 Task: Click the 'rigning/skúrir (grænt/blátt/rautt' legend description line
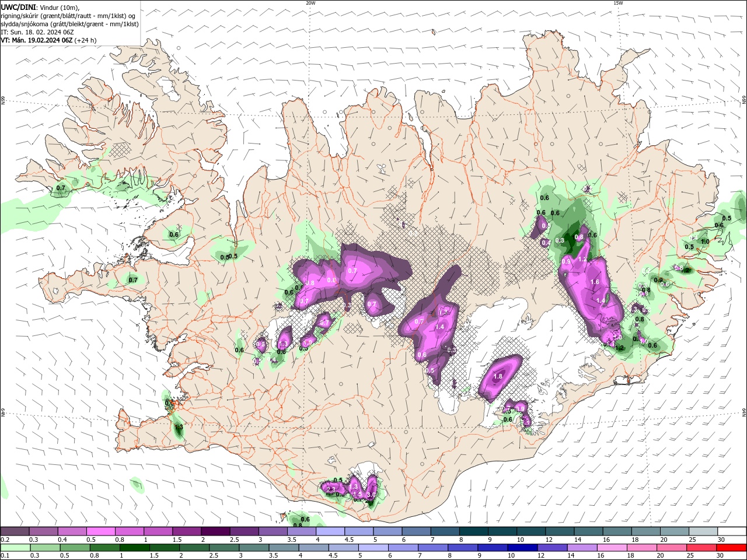(68, 16)
